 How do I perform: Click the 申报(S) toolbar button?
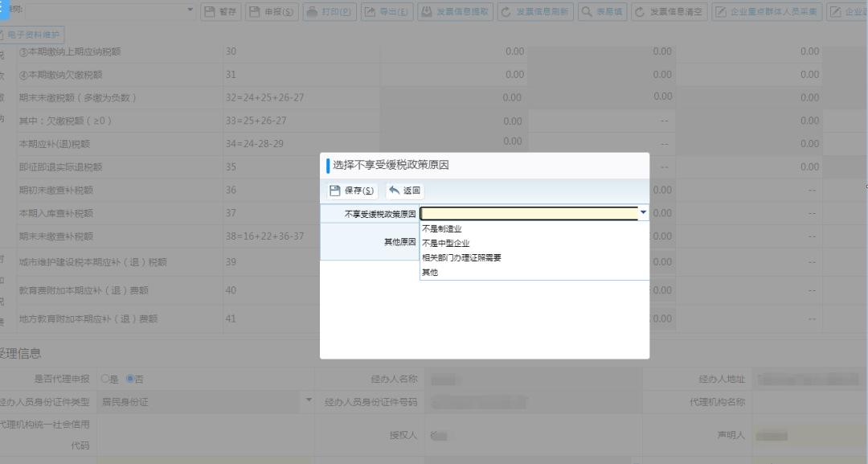272,11
